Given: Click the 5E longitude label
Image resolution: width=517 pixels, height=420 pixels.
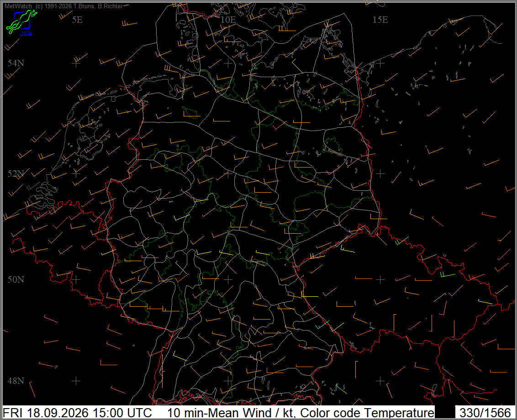Looking at the screenshot, I should (x=77, y=20).
